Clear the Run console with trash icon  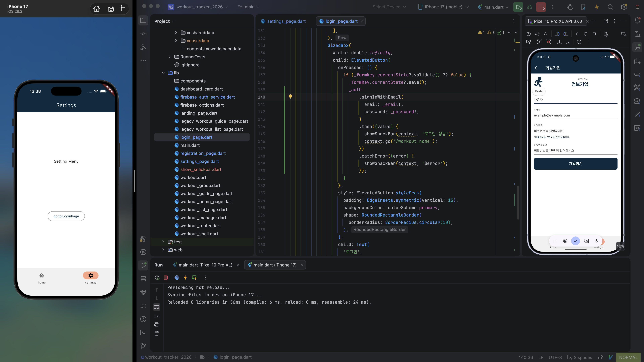156,333
